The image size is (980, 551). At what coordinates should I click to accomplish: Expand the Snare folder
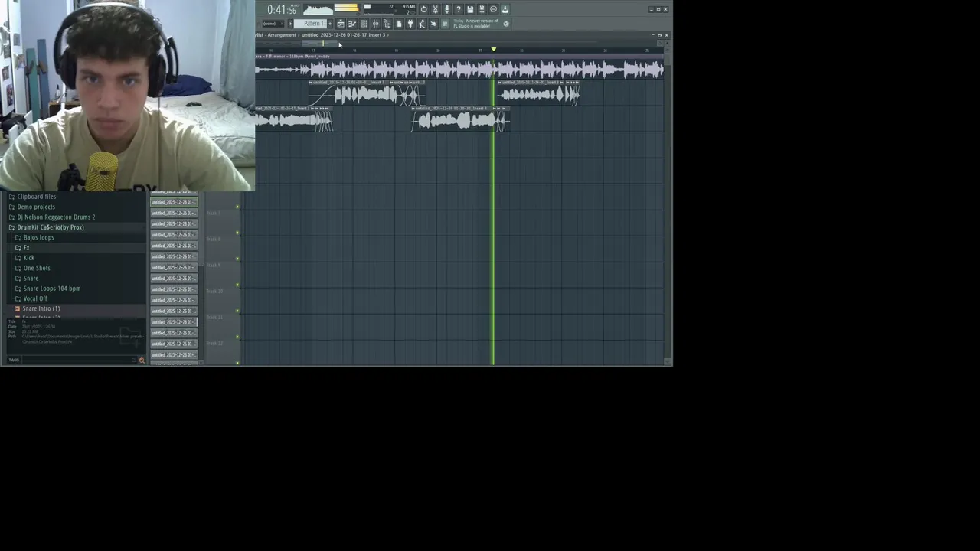coord(31,279)
